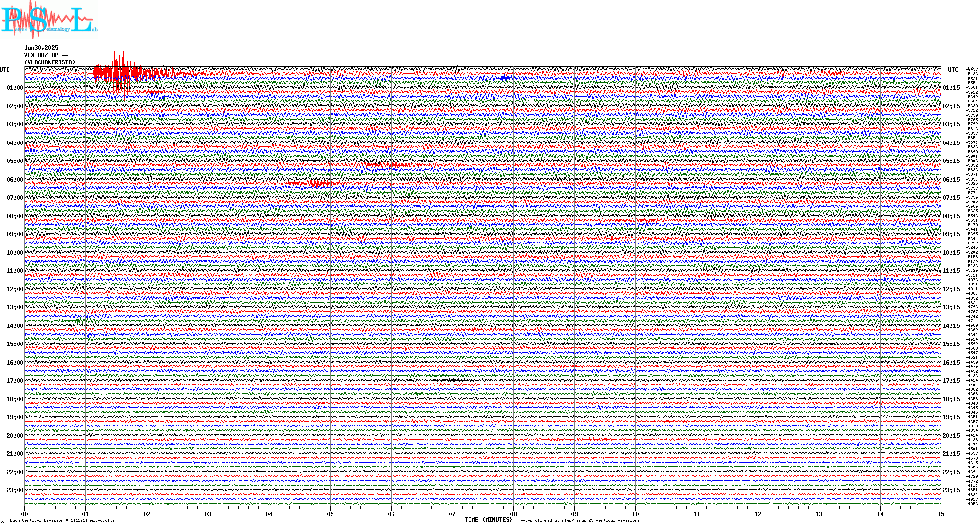The width and height of the screenshot is (980, 527).
Task: Click the left-side 'UTC' label
Action: coord(5,70)
